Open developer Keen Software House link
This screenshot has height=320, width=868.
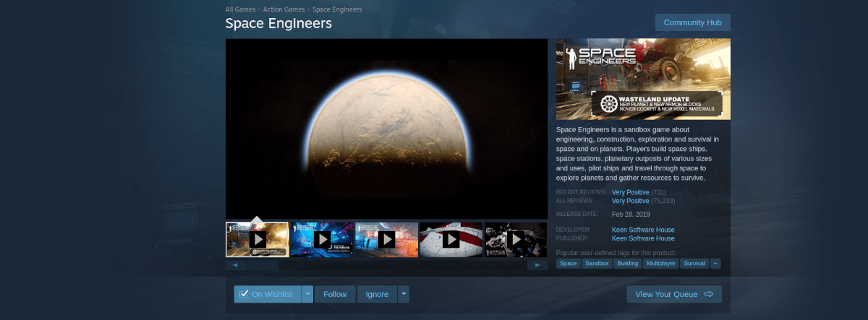click(x=643, y=230)
